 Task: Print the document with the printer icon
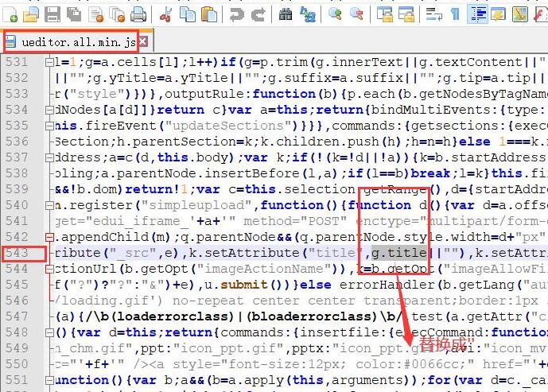138,14
